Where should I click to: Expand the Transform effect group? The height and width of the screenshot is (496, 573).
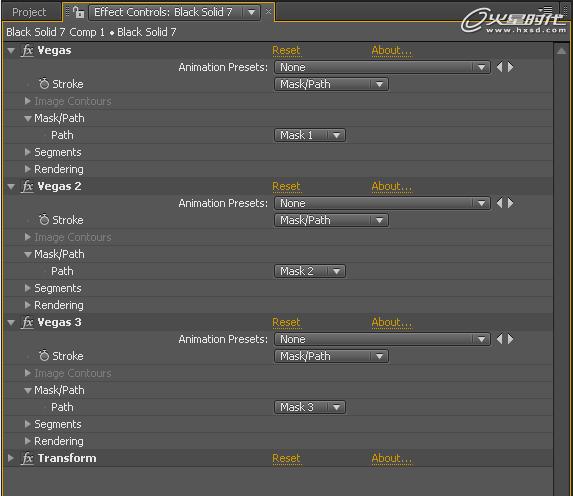pyautogui.click(x=11, y=458)
